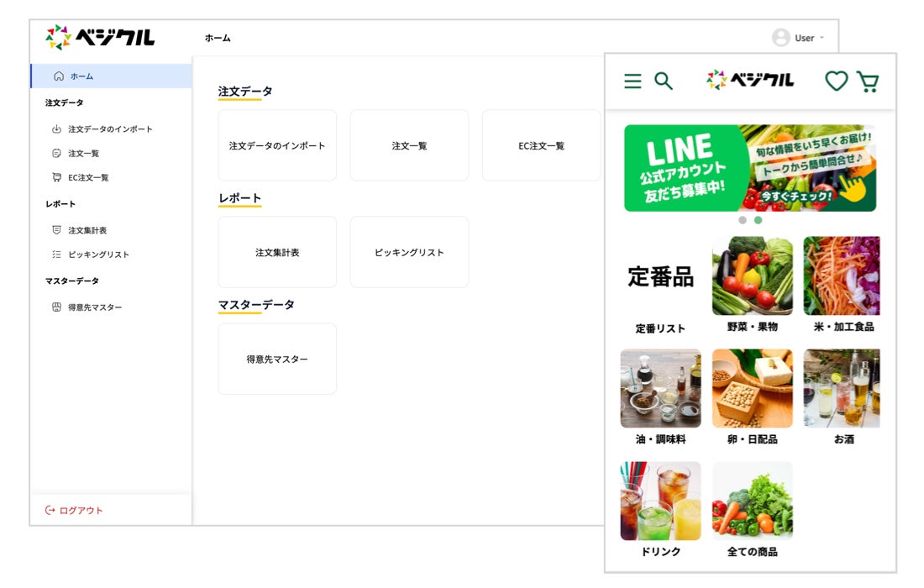Open EC注文一覧 from the sidebar
924x588 pixels.
tap(88, 177)
